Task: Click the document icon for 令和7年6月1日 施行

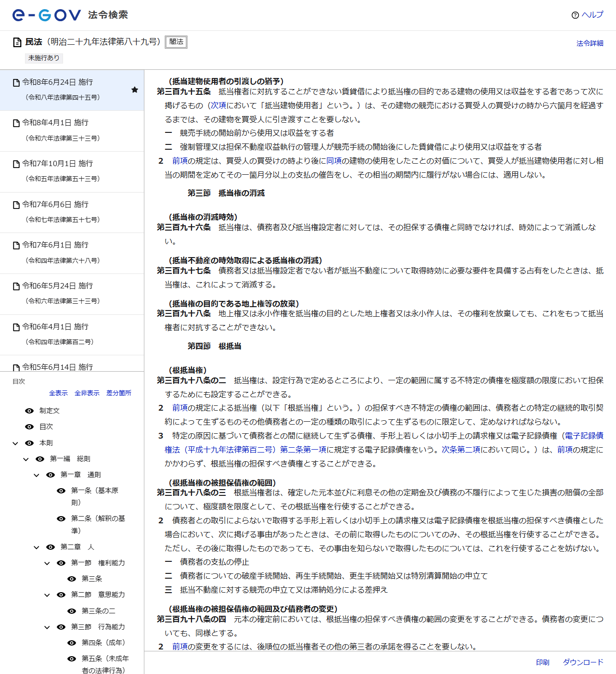Action: click(16, 246)
